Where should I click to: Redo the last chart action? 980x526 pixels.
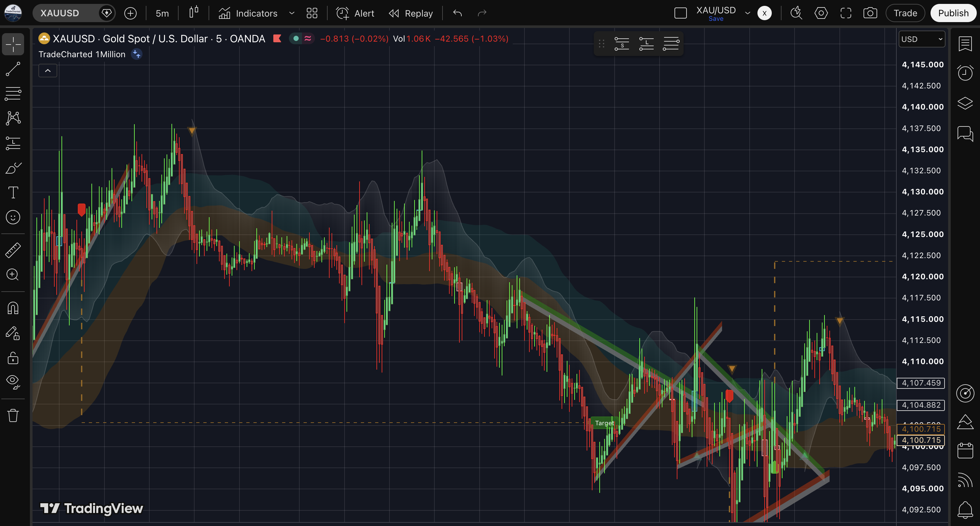pos(482,13)
